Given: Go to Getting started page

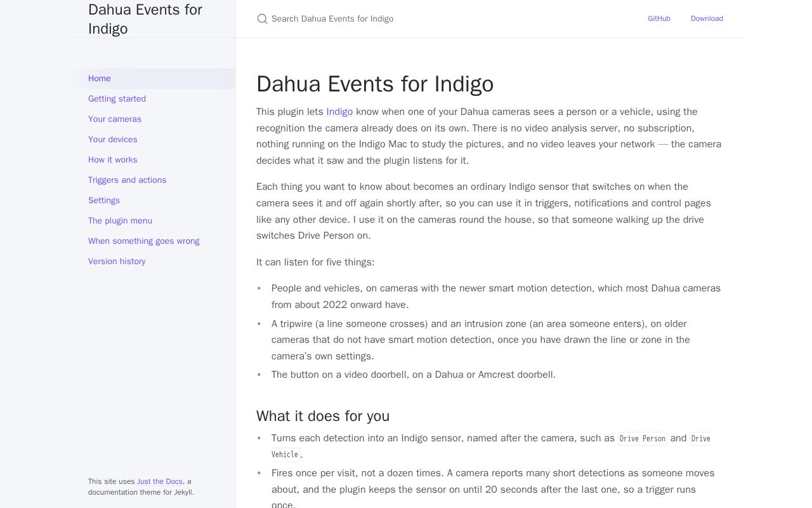Looking at the screenshot, I should 152,99.
